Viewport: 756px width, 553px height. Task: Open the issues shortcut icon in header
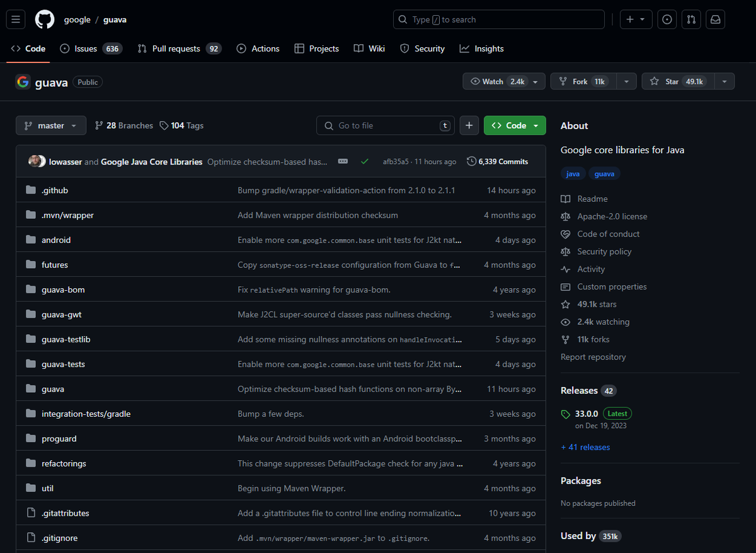click(x=667, y=20)
